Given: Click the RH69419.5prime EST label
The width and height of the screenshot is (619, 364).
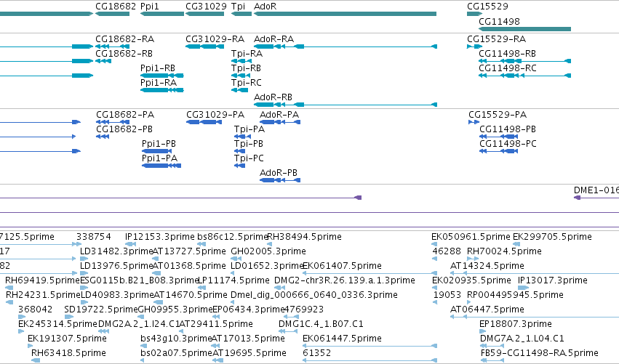Looking at the screenshot, I should [x=42, y=280].
